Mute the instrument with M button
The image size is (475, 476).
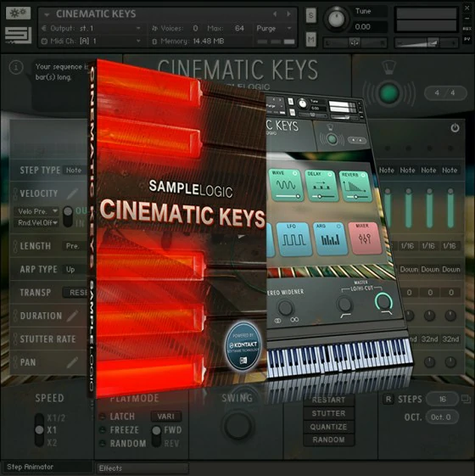click(310, 40)
